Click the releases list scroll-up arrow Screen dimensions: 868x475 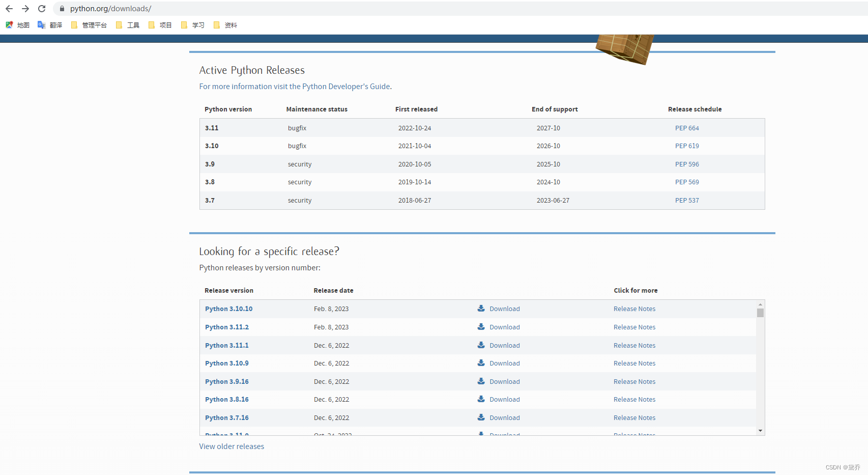pos(760,304)
